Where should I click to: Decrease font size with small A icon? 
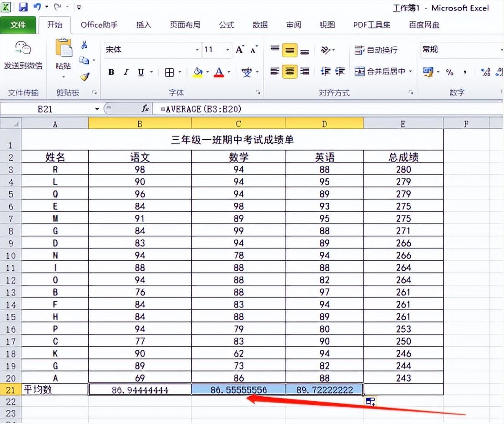pos(254,50)
